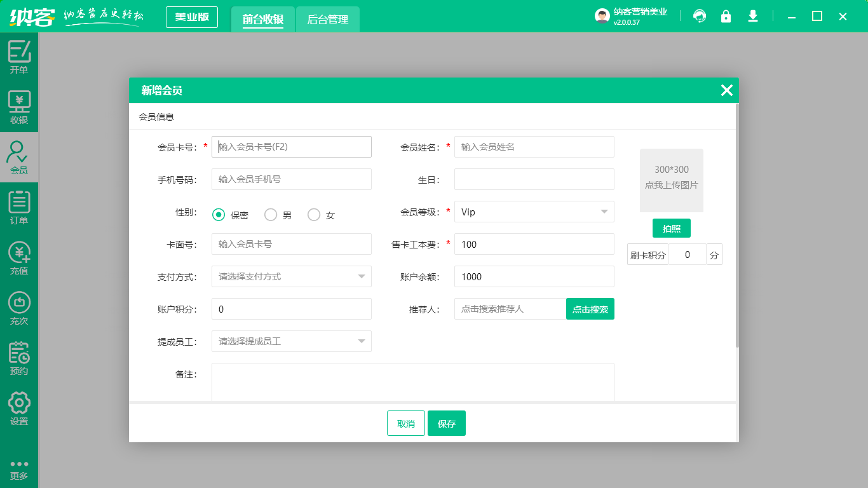The image size is (868, 488).
Task: Click the 300*300 photo upload placeholder
Action: [x=671, y=180]
